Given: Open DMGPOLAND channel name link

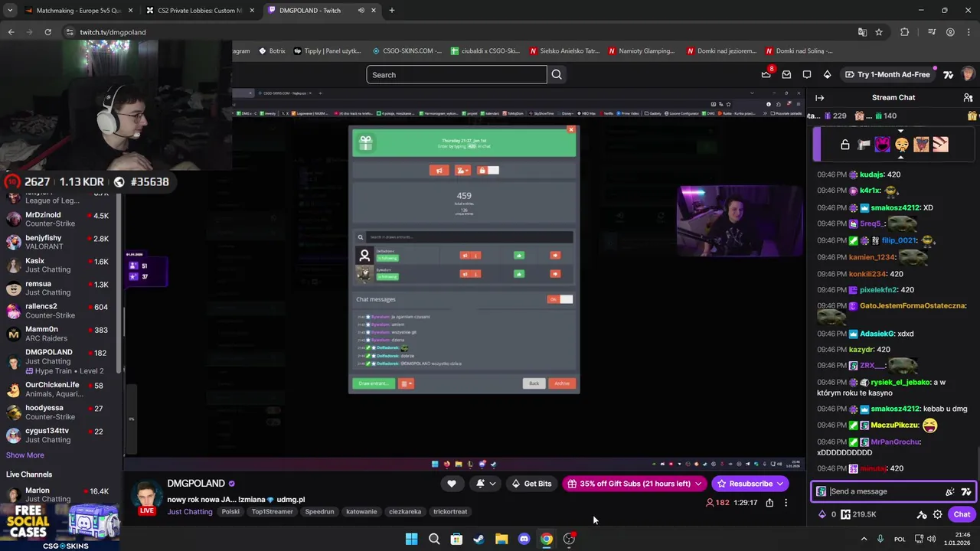Looking at the screenshot, I should [x=196, y=484].
